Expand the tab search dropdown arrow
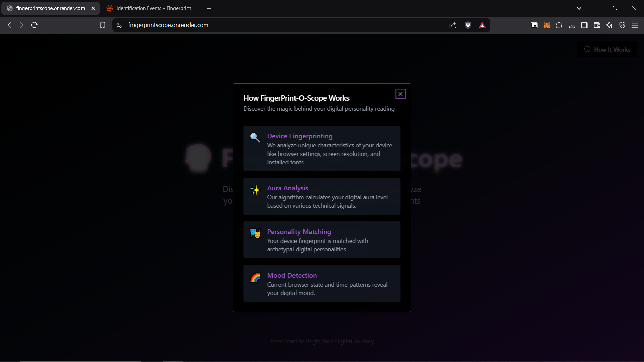The width and height of the screenshot is (644, 362). click(x=579, y=8)
